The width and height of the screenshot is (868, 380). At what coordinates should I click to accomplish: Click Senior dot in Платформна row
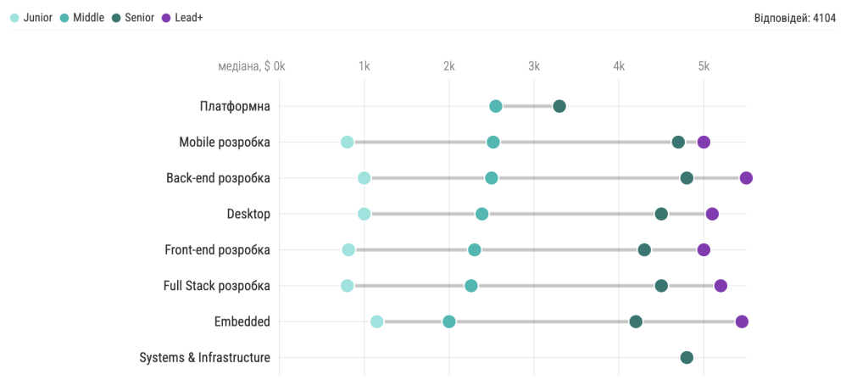point(559,106)
